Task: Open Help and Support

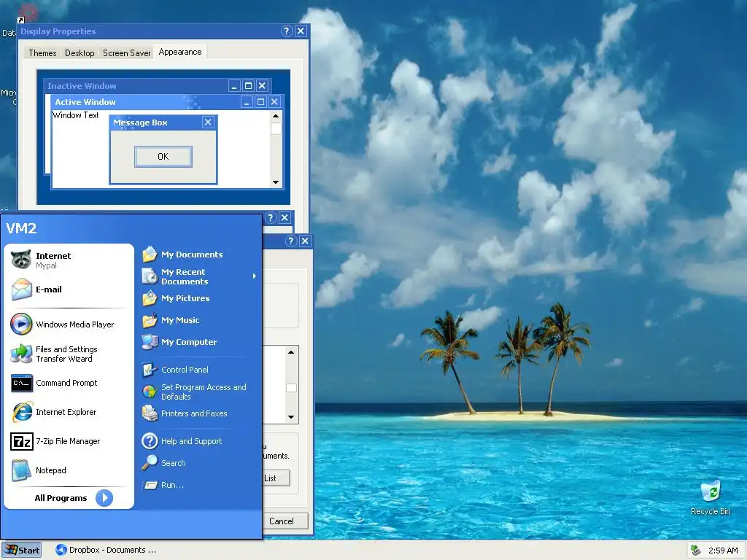Action: tap(200, 441)
